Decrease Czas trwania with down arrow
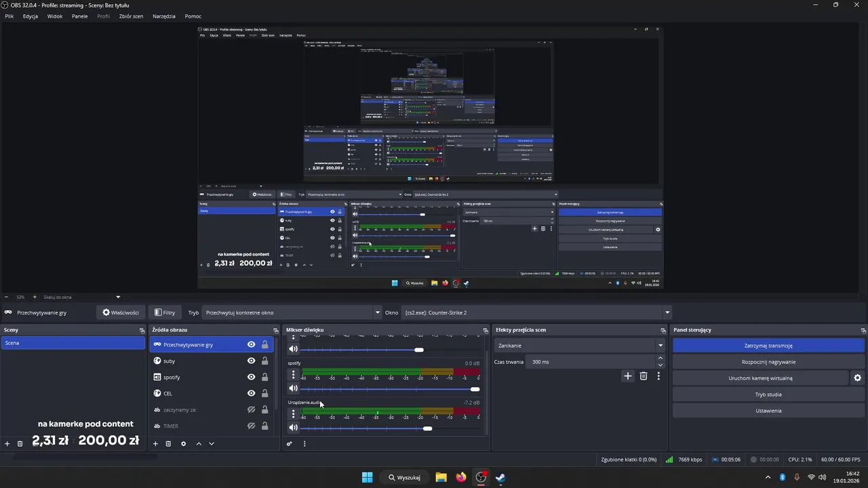The height and width of the screenshot is (488, 868). [x=660, y=365]
